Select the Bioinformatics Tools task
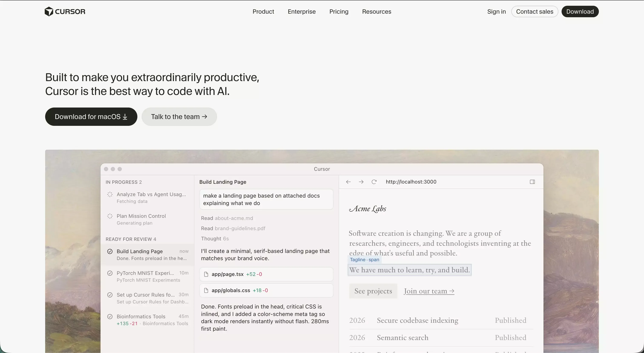This screenshot has height=353, width=644. tap(147, 320)
